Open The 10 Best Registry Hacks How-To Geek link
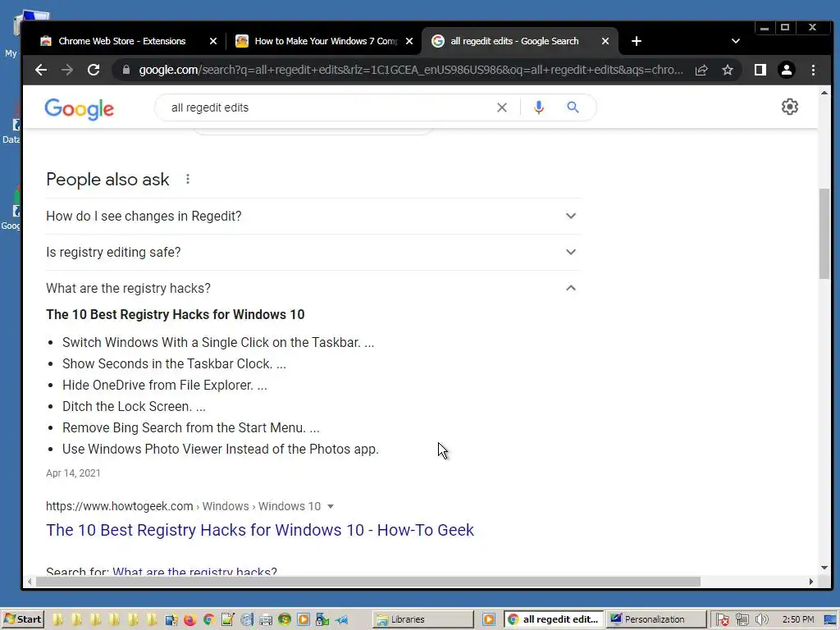The height and width of the screenshot is (630, 840). pos(260,530)
